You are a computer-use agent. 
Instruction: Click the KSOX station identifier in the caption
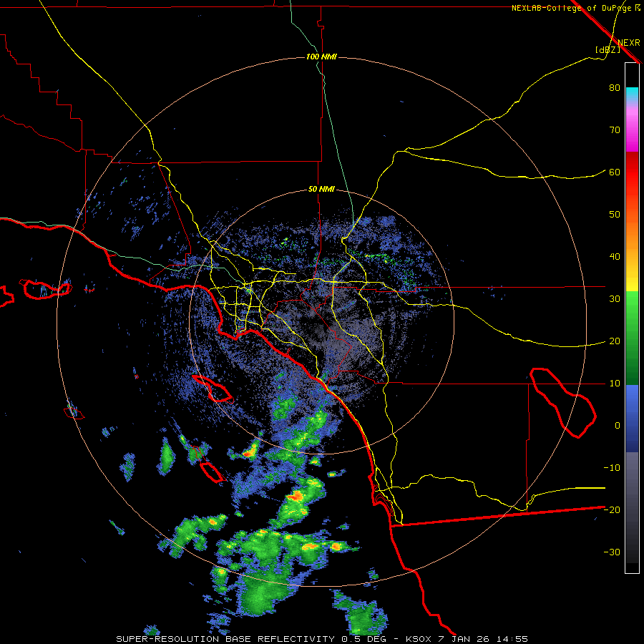coord(420,639)
